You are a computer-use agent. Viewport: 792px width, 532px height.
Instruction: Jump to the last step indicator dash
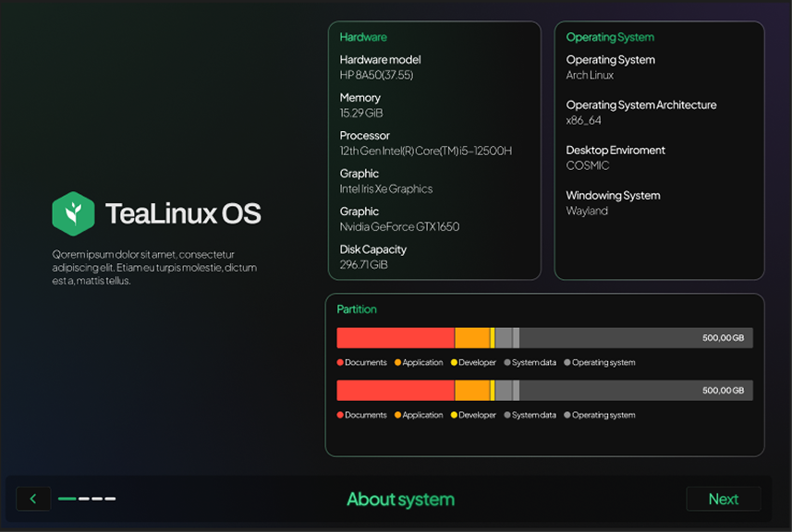(x=111, y=499)
